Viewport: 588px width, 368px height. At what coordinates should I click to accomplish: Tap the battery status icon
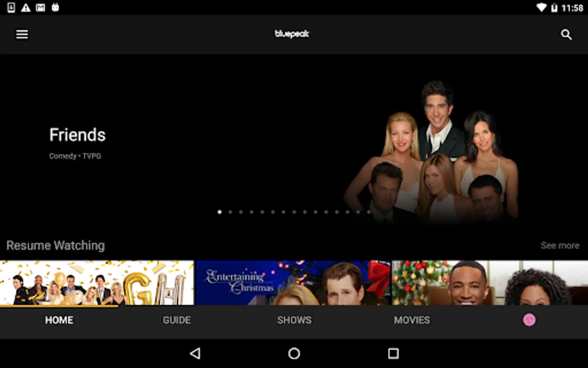554,8
